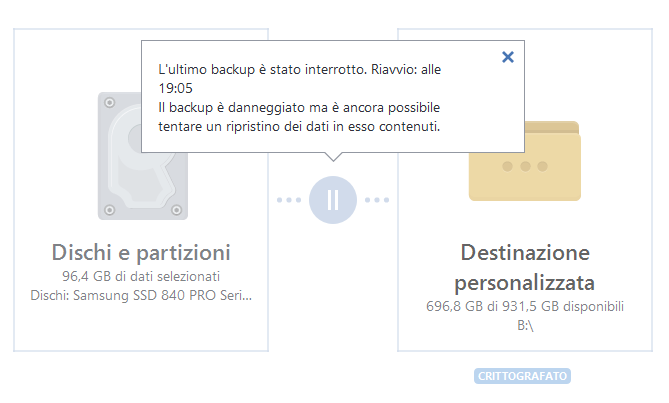Click the B:\ destination path label

point(525,325)
